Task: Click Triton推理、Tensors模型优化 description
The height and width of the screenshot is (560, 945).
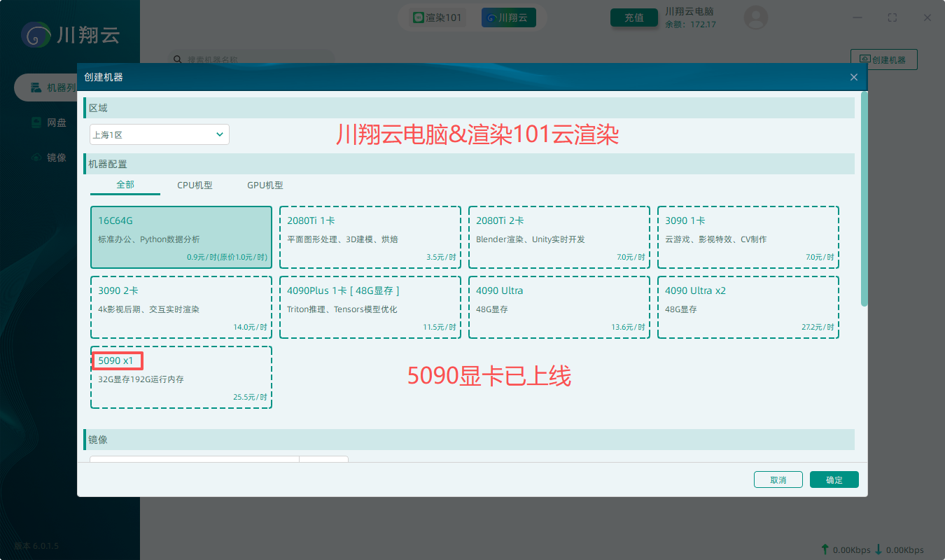Action: pyautogui.click(x=342, y=309)
